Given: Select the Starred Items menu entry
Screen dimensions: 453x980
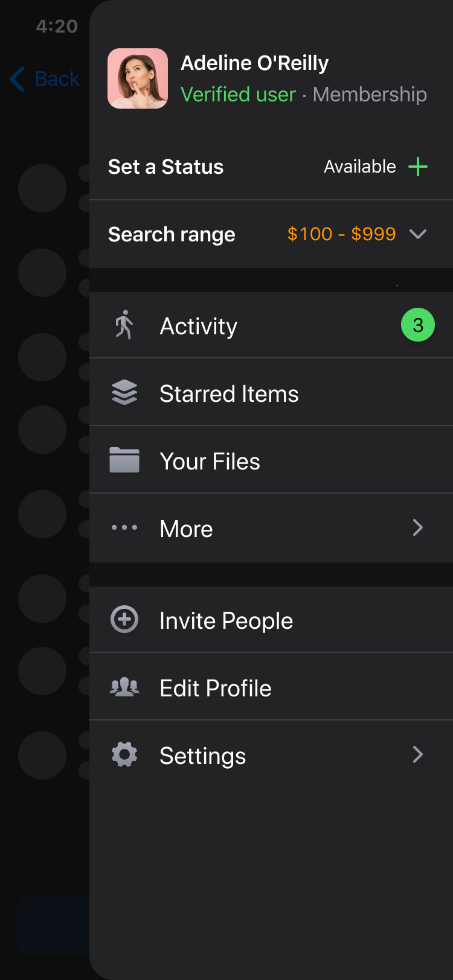Looking at the screenshot, I should [228, 392].
